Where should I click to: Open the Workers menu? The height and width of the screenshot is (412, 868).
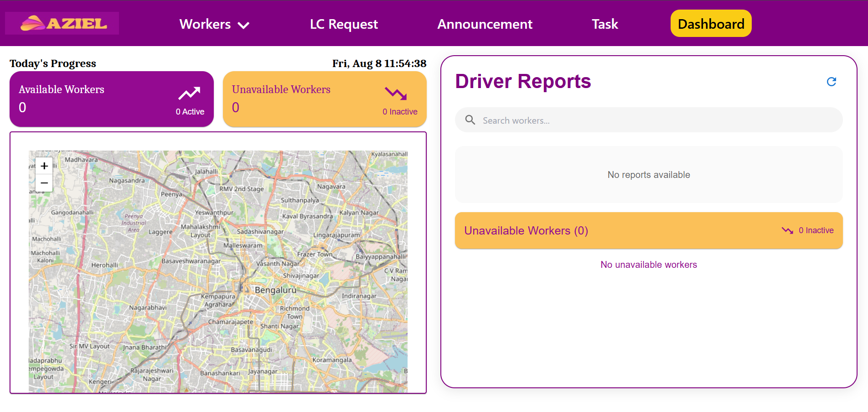click(205, 24)
